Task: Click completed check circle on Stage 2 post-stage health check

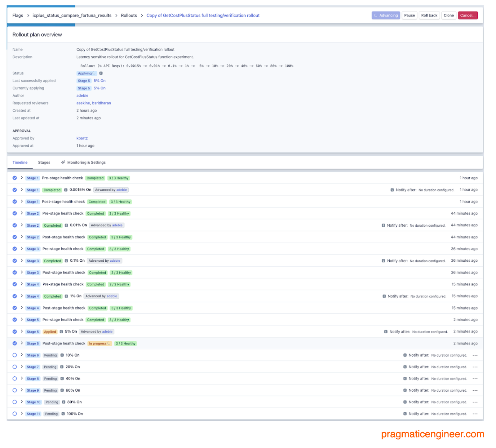Action: [15, 237]
